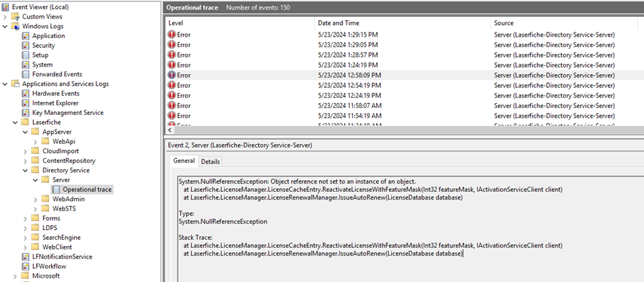Open the System log icon
This screenshot has height=282, width=644.
tap(26, 64)
